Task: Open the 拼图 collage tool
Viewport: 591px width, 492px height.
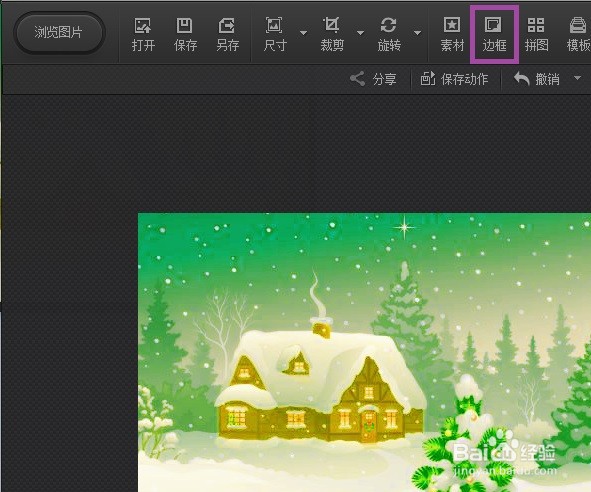Action: click(x=536, y=34)
